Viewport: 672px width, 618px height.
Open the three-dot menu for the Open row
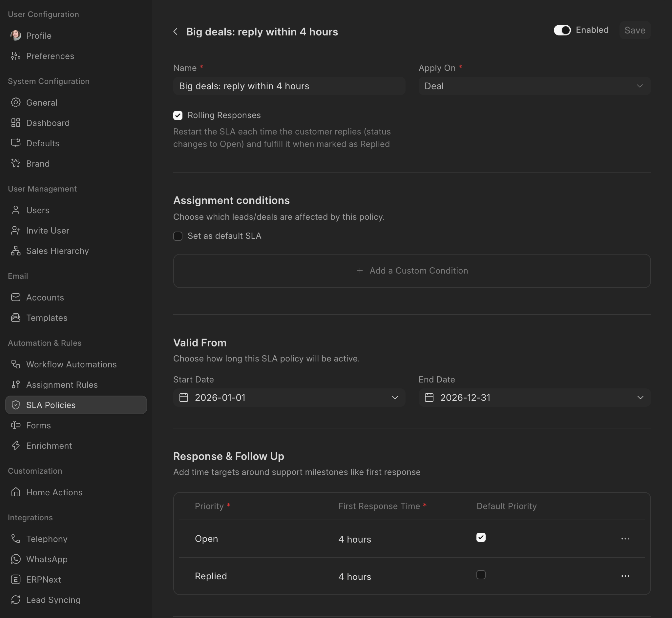[x=625, y=538]
